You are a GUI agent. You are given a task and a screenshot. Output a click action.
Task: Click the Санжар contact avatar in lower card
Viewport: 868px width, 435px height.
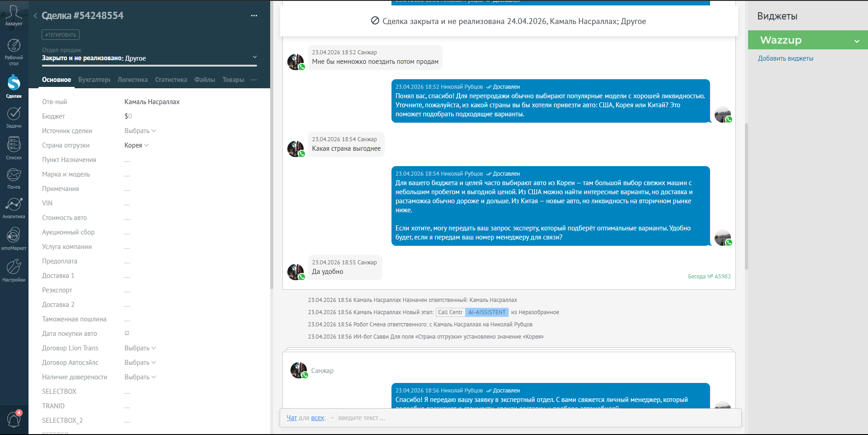coord(299,370)
